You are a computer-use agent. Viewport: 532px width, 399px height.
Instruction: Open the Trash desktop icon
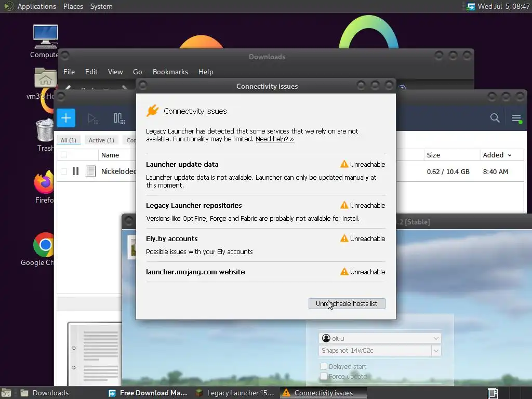click(45, 130)
